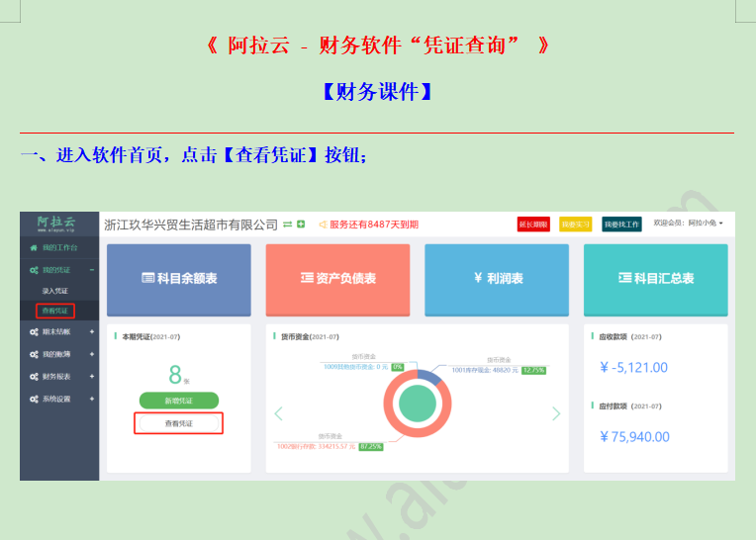
Task: Click the 应收款项 (2021-07) label
Action: coord(630,336)
